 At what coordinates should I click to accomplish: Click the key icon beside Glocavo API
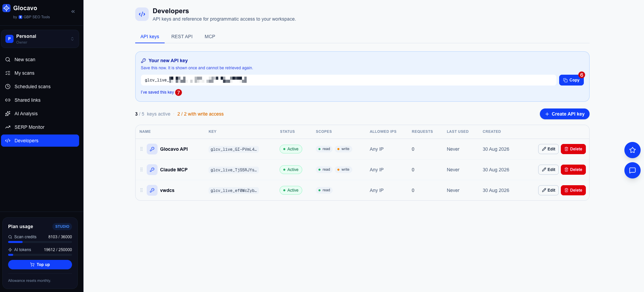coord(152,149)
